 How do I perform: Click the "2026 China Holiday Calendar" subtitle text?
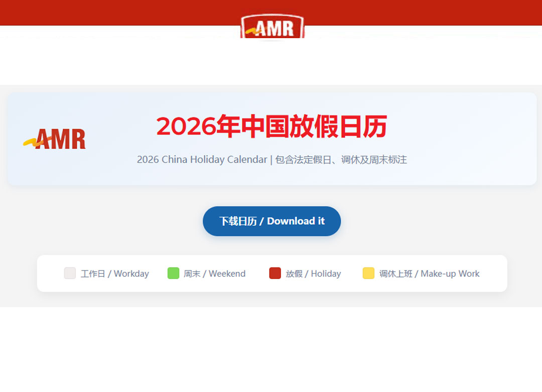tap(202, 160)
